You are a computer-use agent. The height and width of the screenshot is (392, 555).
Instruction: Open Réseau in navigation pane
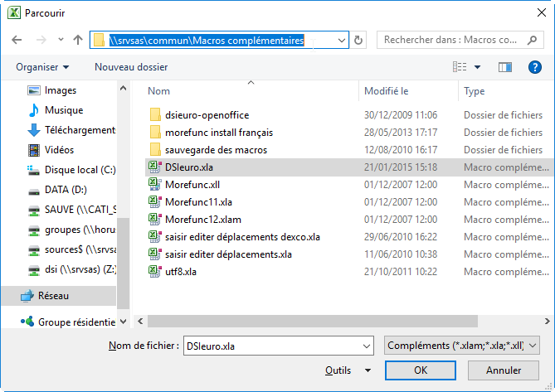pos(53,296)
